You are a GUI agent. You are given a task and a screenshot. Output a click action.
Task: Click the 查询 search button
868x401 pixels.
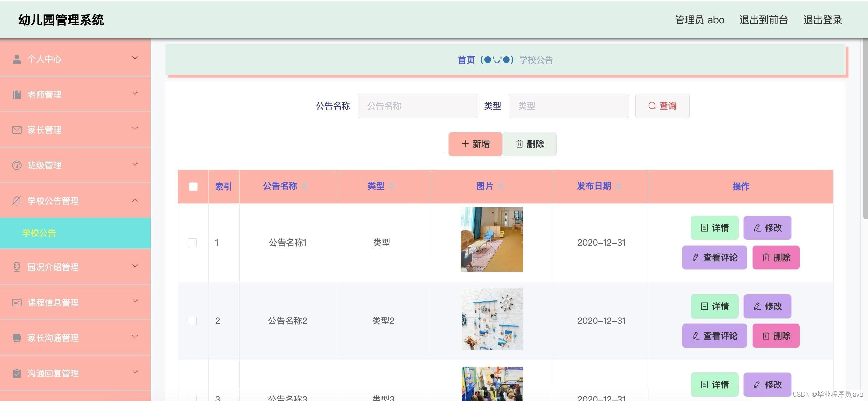[x=662, y=106]
